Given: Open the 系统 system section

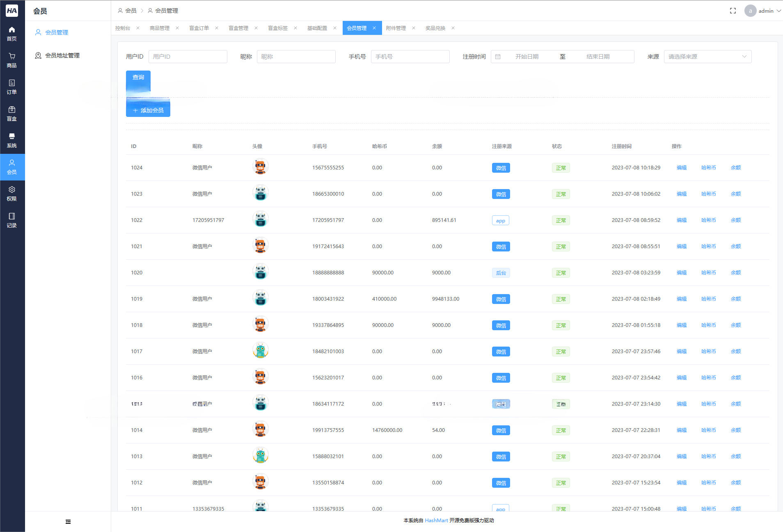Looking at the screenshot, I should pyautogui.click(x=12, y=140).
